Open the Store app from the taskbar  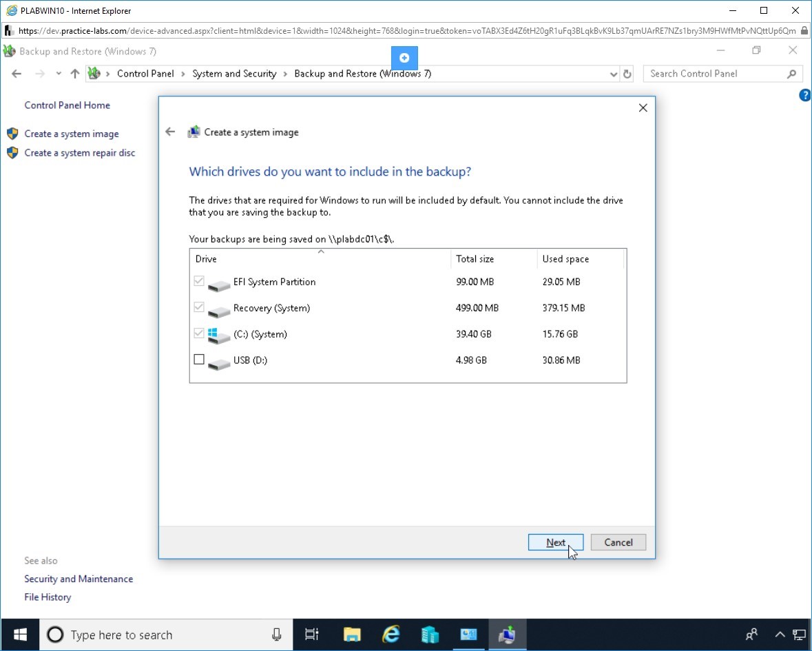[x=430, y=634]
